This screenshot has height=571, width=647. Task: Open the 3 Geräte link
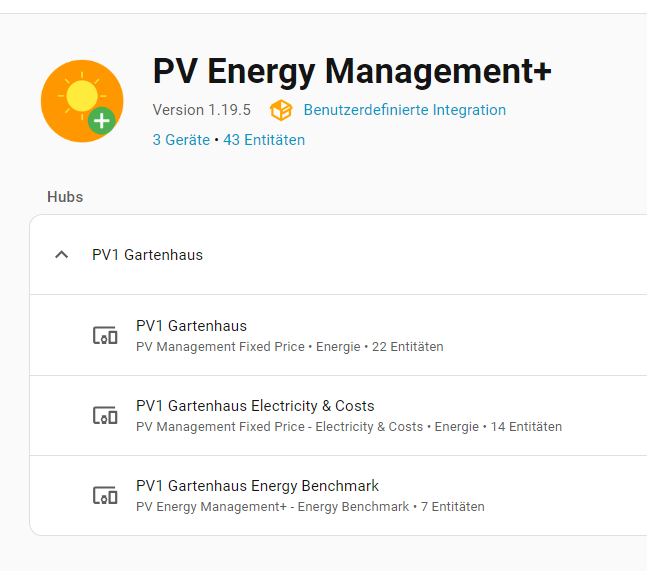click(x=181, y=140)
